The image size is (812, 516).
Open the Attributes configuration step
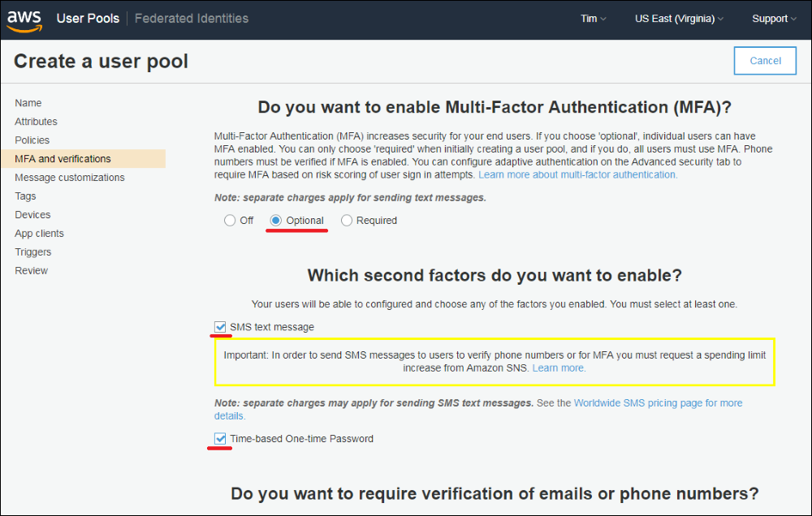37,122
